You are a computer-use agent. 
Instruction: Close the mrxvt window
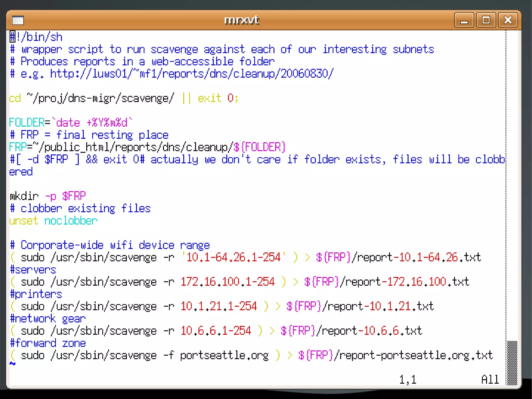pyautogui.click(x=508, y=20)
